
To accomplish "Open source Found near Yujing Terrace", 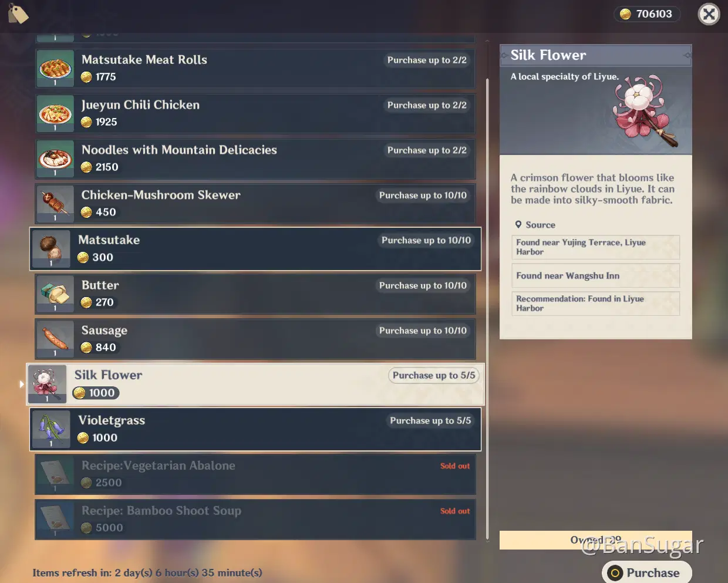I will click(x=595, y=247).
